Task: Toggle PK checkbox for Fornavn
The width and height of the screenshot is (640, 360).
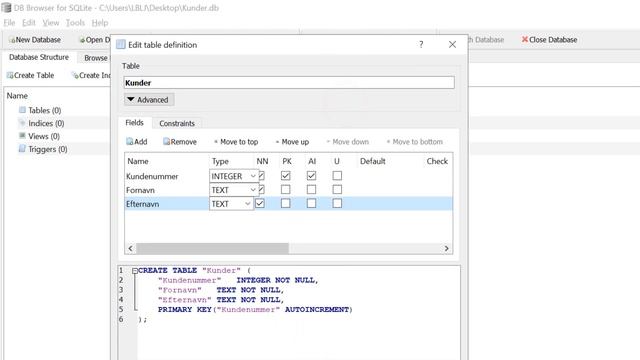Action: coord(286,190)
